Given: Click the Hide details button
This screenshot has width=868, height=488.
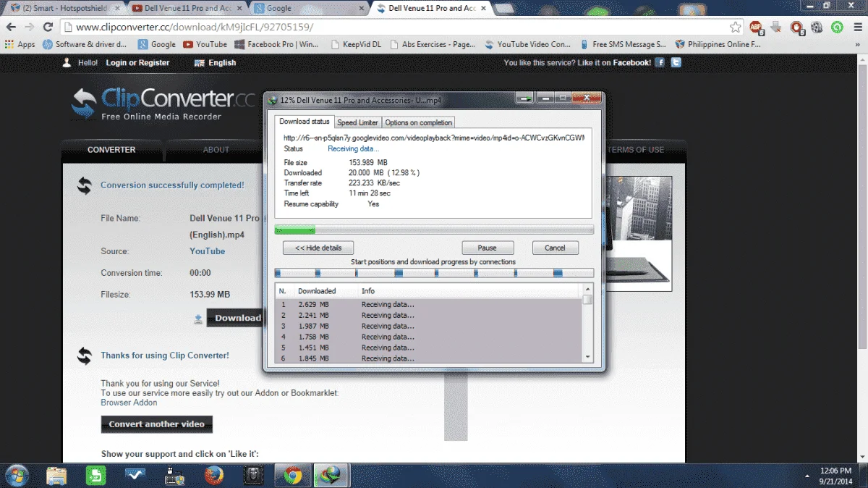Looking at the screenshot, I should (x=318, y=248).
